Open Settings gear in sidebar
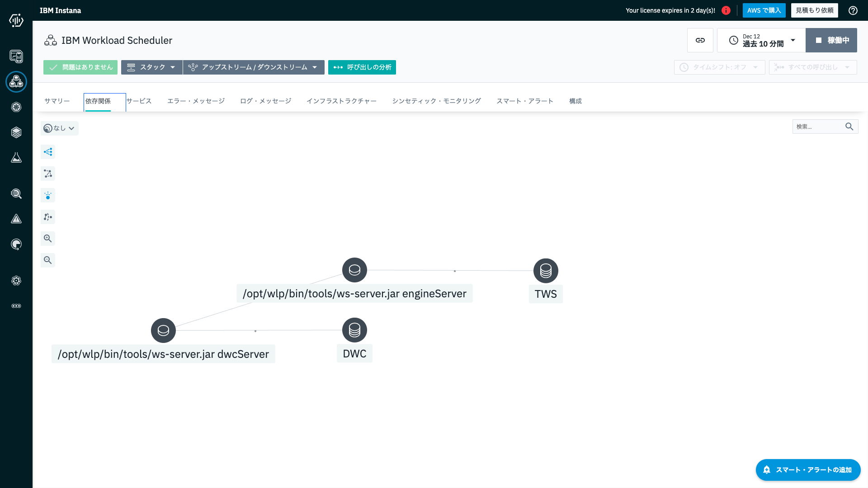 (x=16, y=281)
